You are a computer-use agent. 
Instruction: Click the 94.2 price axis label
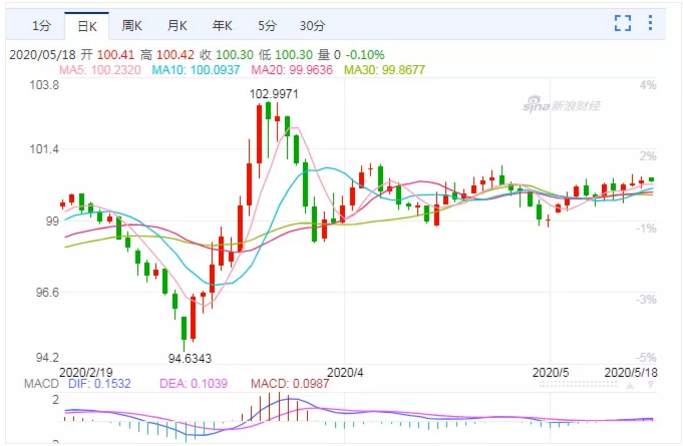(47, 358)
